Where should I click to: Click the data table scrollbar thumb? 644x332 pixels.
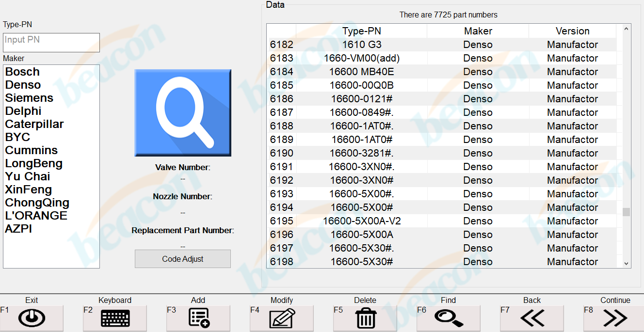point(626,212)
